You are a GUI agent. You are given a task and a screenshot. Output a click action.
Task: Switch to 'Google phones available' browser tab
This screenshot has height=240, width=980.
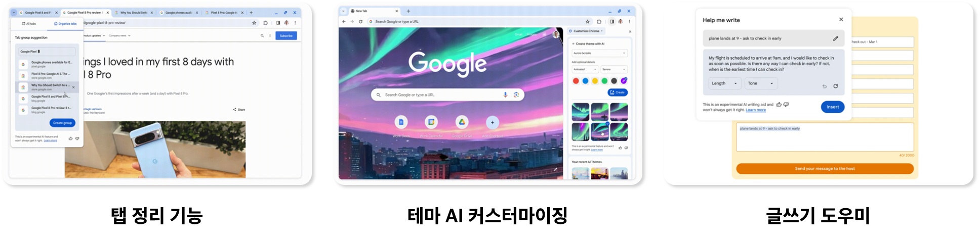(179, 13)
